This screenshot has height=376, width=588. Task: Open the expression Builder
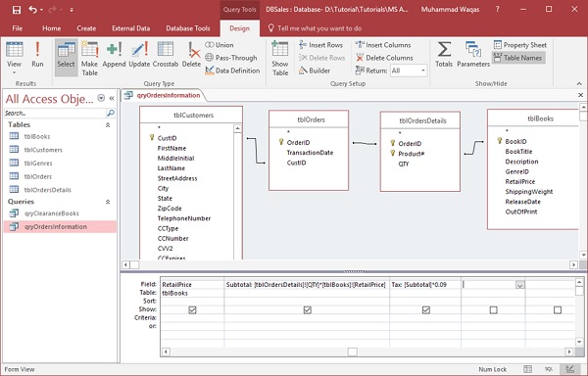[315, 70]
